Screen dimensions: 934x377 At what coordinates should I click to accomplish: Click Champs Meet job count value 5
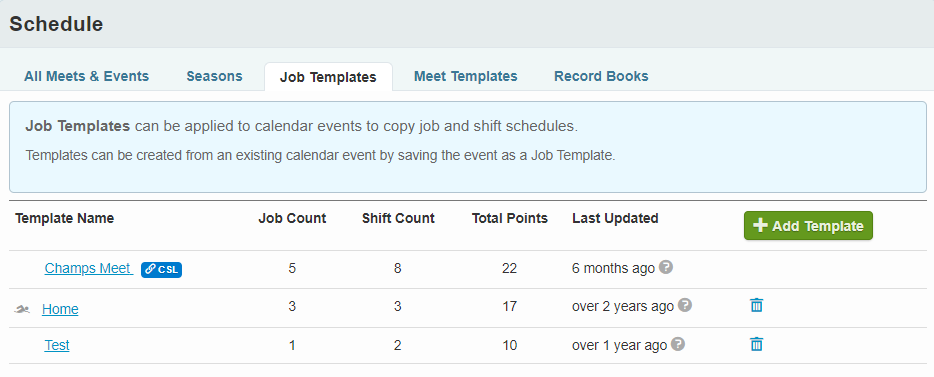click(292, 269)
